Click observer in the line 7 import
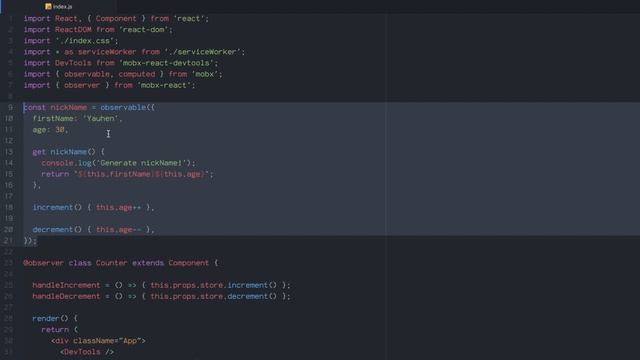Image resolution: width=640 pixels, height=360 pixels. click(82, 85)
